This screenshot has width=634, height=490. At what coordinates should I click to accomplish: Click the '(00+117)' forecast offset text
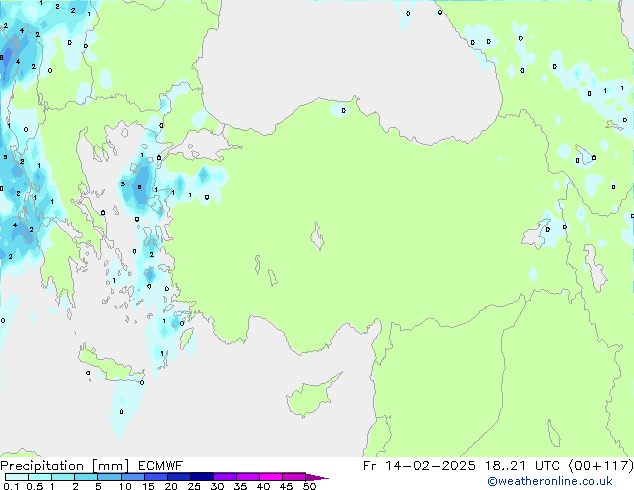(x=601, y=466)
